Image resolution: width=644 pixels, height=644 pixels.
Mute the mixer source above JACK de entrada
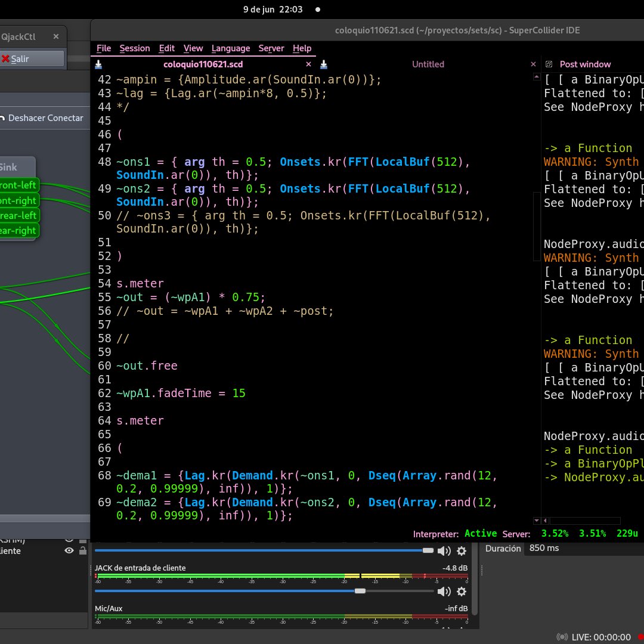[x=444, y=551]
